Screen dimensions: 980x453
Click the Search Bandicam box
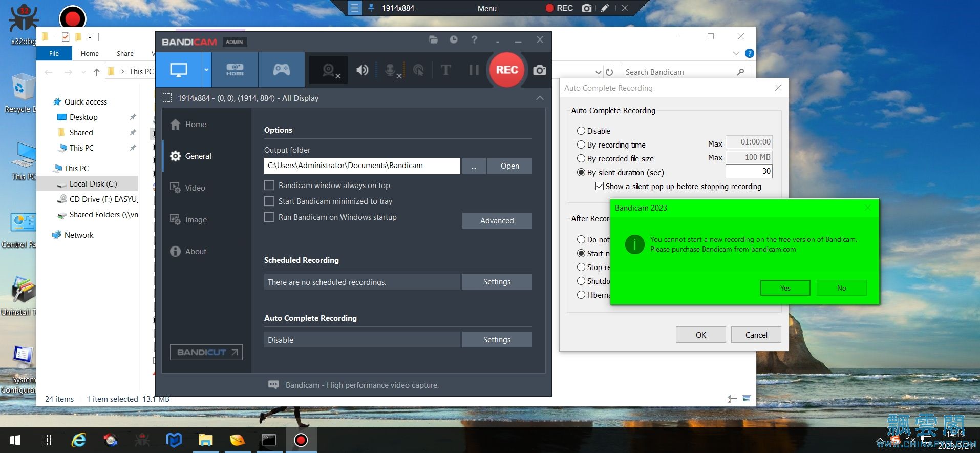685,72
